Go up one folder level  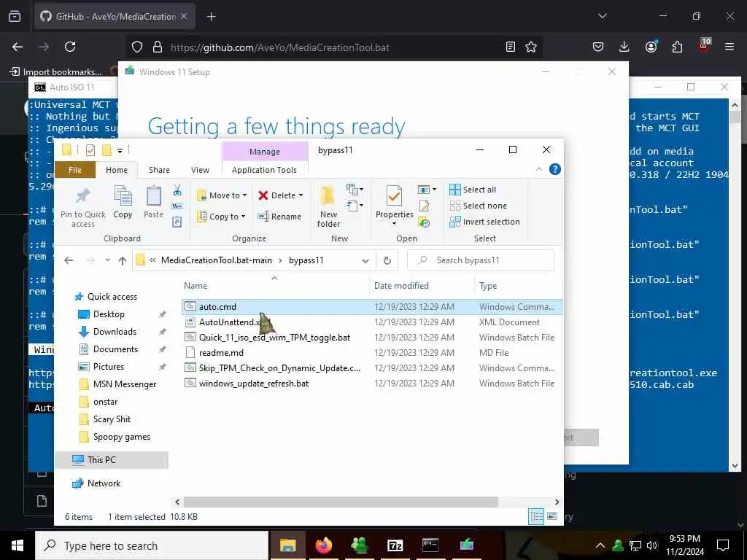123,260
